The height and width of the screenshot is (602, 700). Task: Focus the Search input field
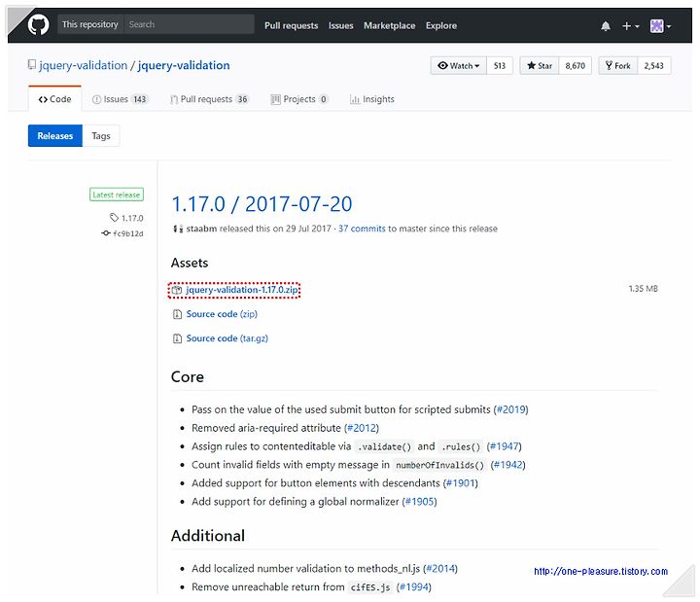click(x=189, y=24)
